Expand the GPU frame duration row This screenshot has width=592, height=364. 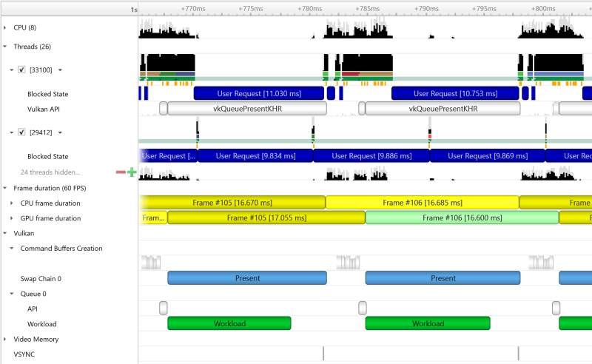11,218
